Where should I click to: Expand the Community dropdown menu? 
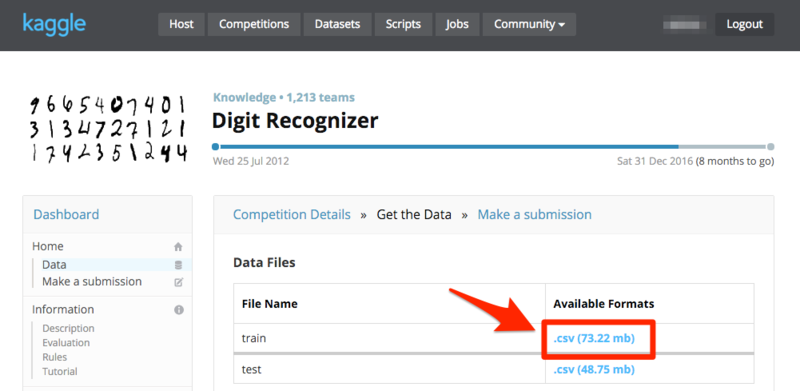[529, 24]
